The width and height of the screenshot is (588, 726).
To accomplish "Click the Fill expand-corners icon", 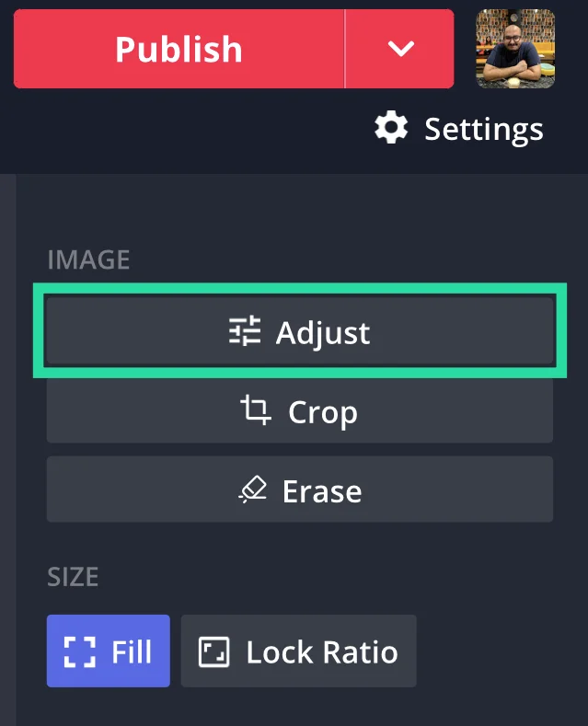I will 81,652.
